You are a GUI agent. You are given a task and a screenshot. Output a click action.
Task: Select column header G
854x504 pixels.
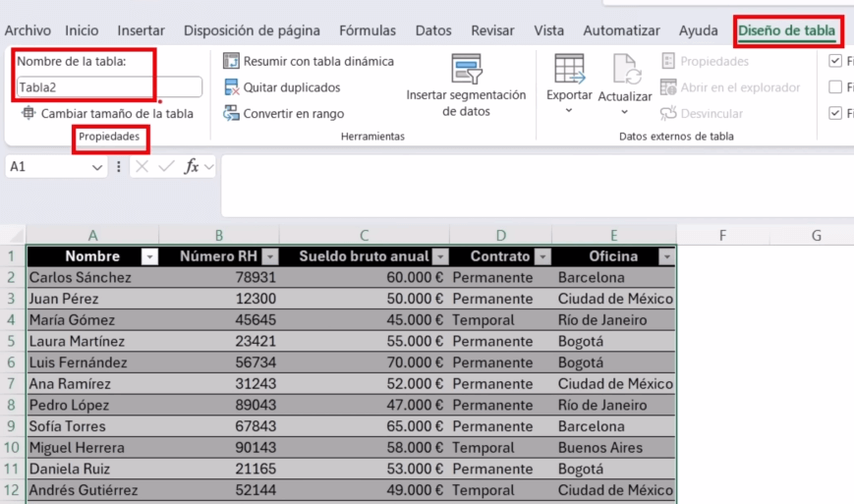[816, 235]
